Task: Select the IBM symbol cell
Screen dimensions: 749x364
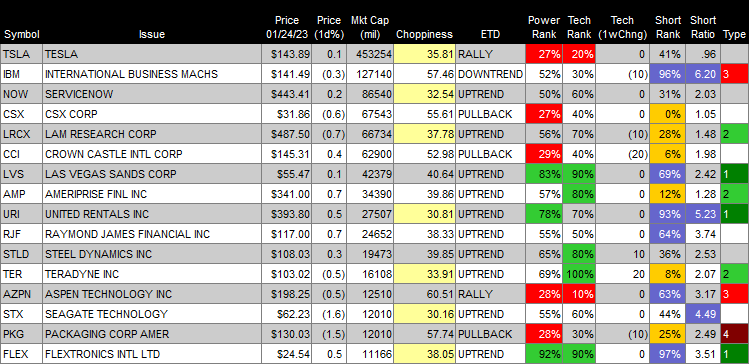Action: coord(21,74)
